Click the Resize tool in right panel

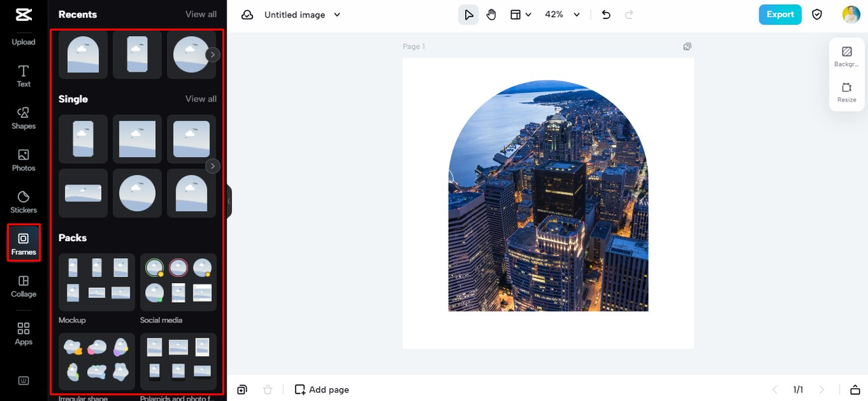point(846,93)
